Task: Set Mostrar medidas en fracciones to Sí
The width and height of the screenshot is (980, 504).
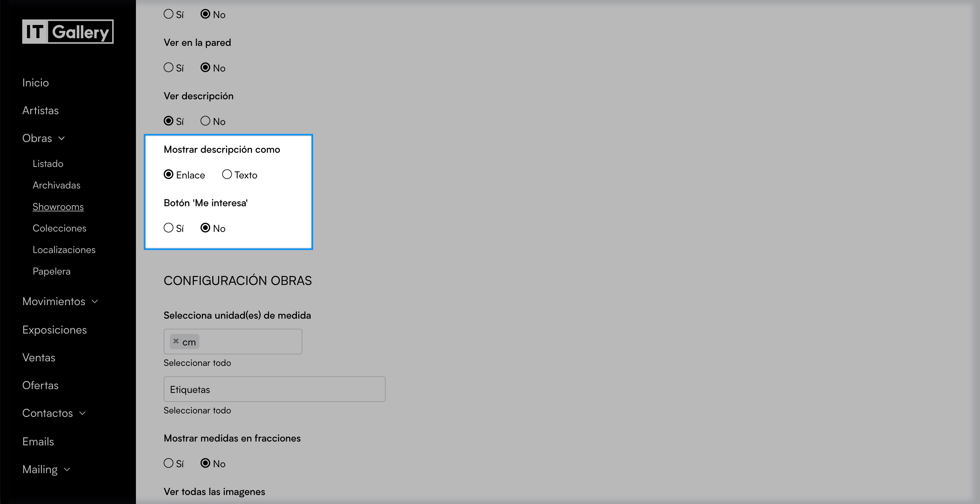Action: pos(169,463)
